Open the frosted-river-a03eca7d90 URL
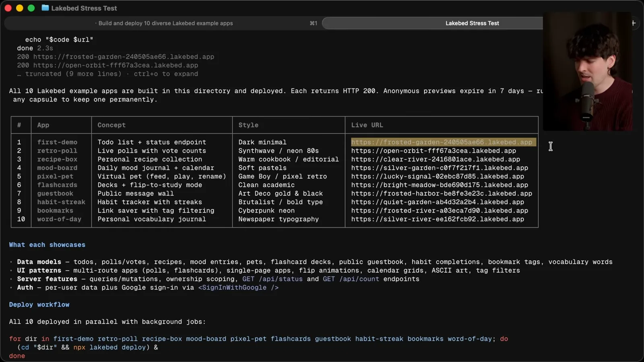644x362 pixels. click(x=440, y=210)
